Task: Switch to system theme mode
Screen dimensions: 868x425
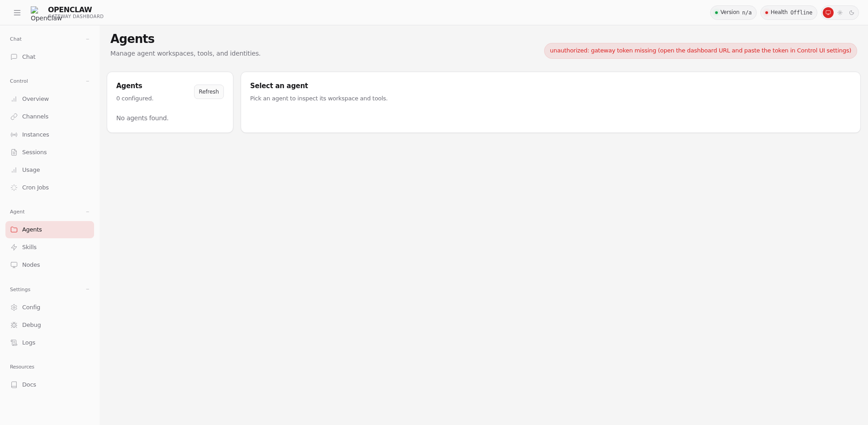Action: point(828,13)
